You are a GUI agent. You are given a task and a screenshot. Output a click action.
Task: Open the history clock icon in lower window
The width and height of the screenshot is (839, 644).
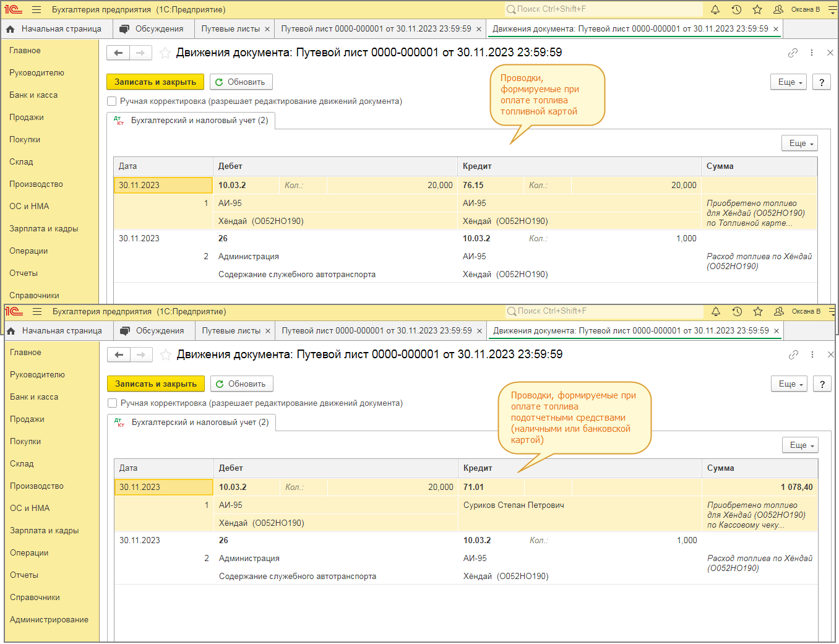pos(737,311)
